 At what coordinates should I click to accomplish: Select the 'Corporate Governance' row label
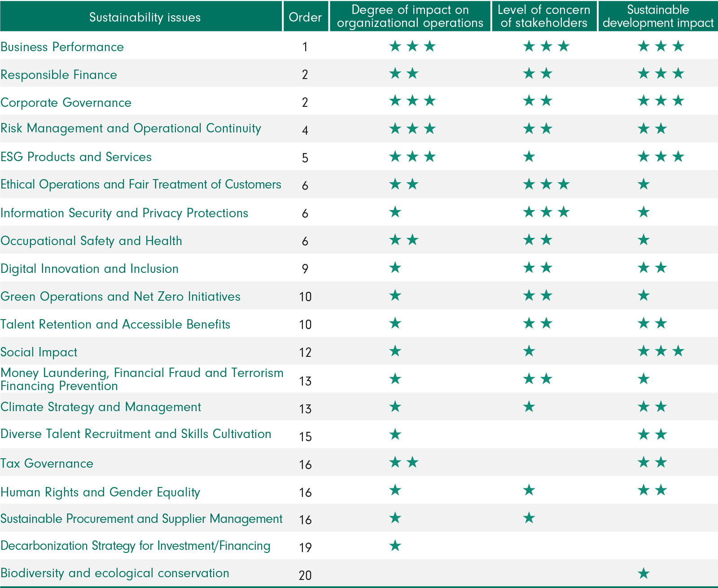tap(66, 102)
